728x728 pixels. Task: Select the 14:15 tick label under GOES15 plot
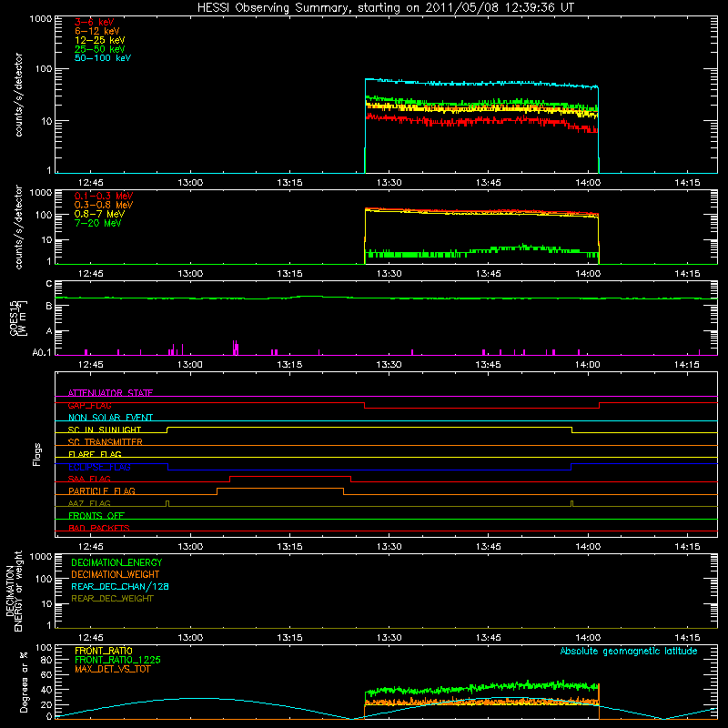coord(687,365)
